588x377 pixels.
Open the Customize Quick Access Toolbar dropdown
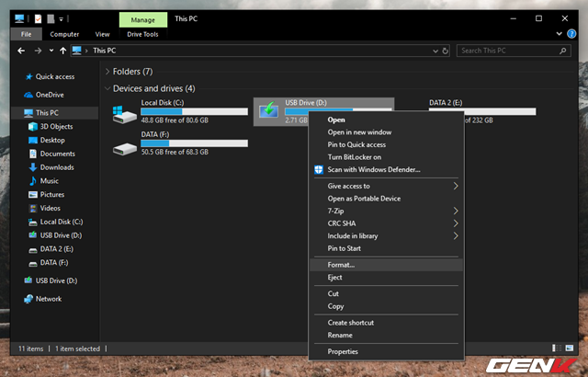click(x=62, y=18)
